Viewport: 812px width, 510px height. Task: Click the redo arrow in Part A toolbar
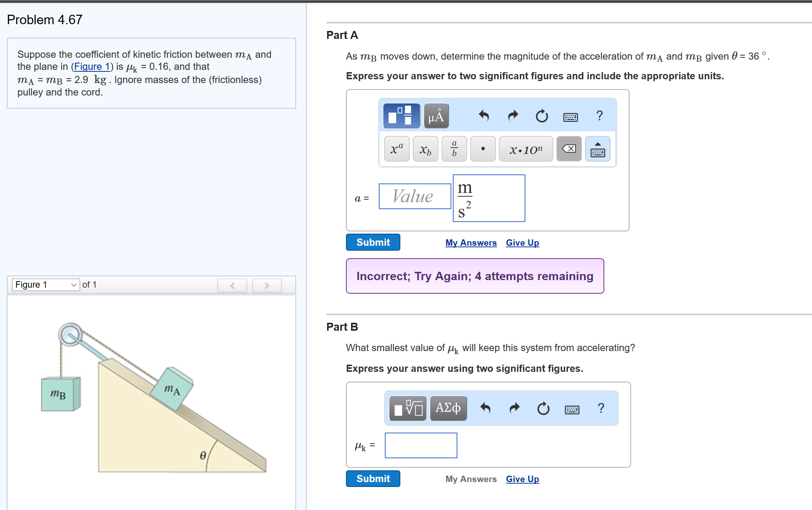(513, 116)
